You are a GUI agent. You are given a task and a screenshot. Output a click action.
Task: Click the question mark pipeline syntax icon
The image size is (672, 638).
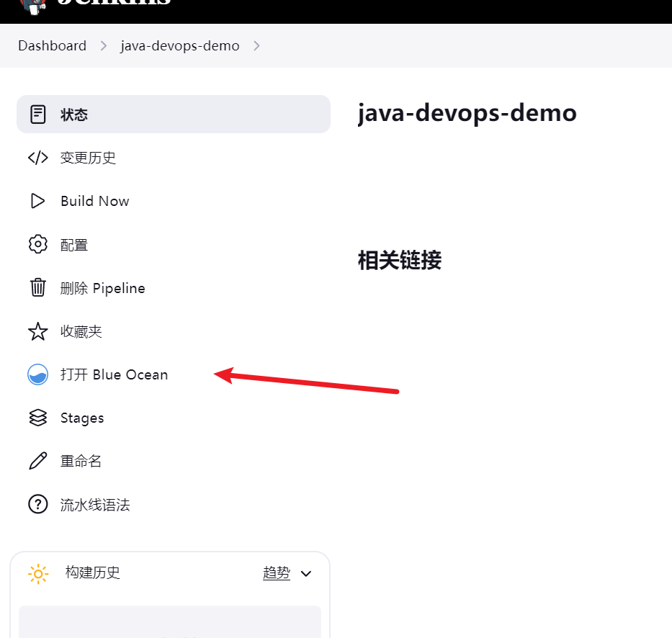pyautogui.click(x=37, y=504)
